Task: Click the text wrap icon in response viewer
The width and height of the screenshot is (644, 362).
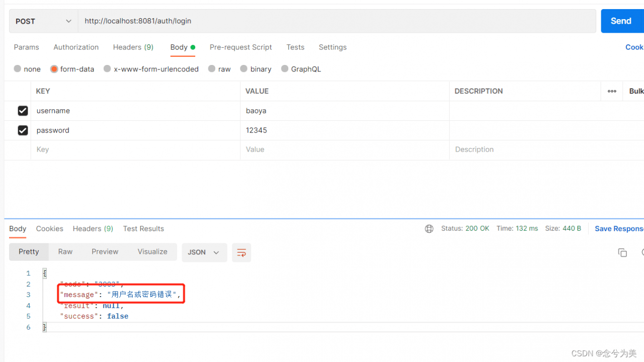Action: pos(241,253)
